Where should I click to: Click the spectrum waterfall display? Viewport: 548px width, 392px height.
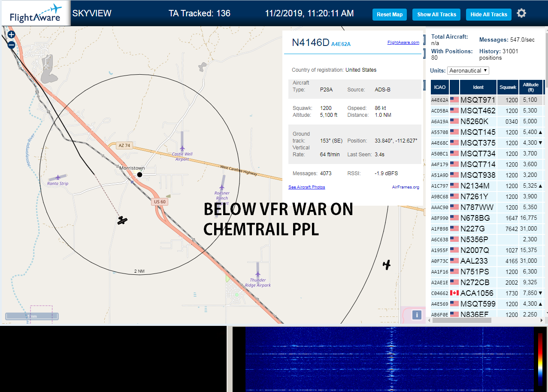click(x=389, y=359)
